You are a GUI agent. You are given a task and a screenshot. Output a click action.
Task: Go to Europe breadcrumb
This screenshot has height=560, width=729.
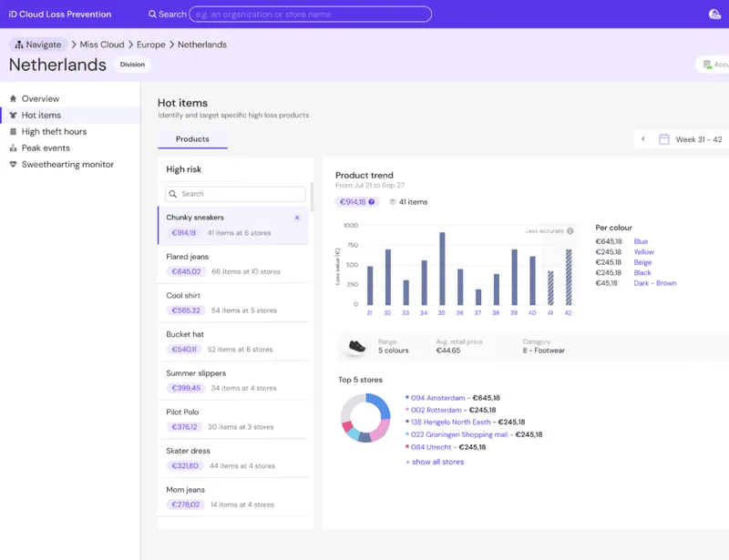tap(150, 45)
